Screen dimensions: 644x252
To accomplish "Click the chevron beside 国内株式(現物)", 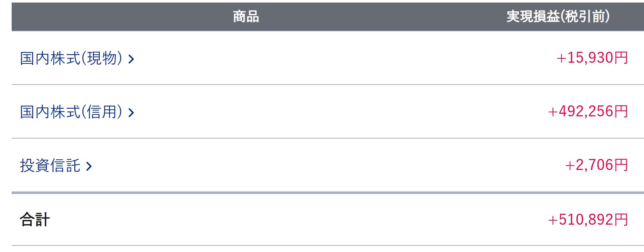I will [x=131, y=59].
